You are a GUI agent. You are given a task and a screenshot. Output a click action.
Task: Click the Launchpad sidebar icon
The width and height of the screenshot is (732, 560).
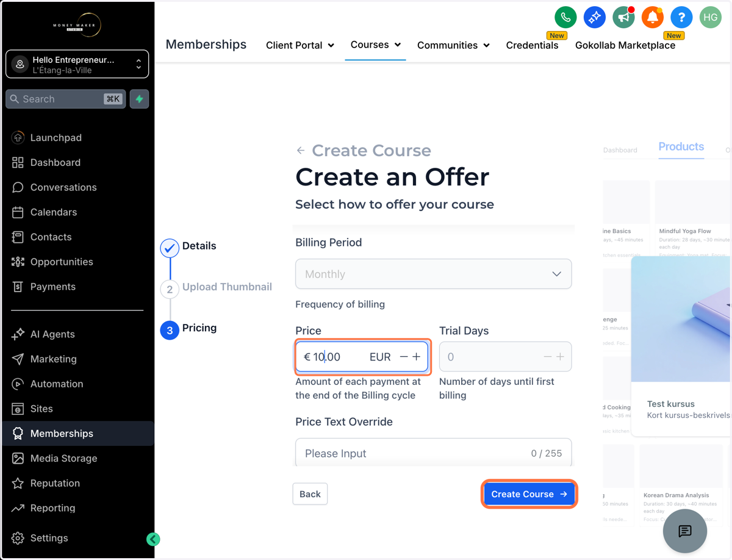(18, 138)
